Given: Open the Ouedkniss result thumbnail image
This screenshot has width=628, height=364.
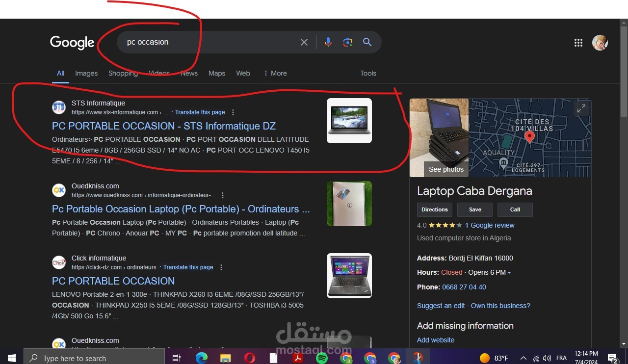Looking at the screenshot, I should [349, 204].
